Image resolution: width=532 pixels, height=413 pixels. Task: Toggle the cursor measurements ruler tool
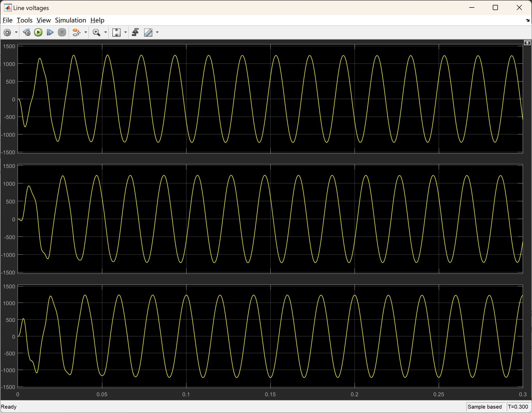click(x=148, y=33)
